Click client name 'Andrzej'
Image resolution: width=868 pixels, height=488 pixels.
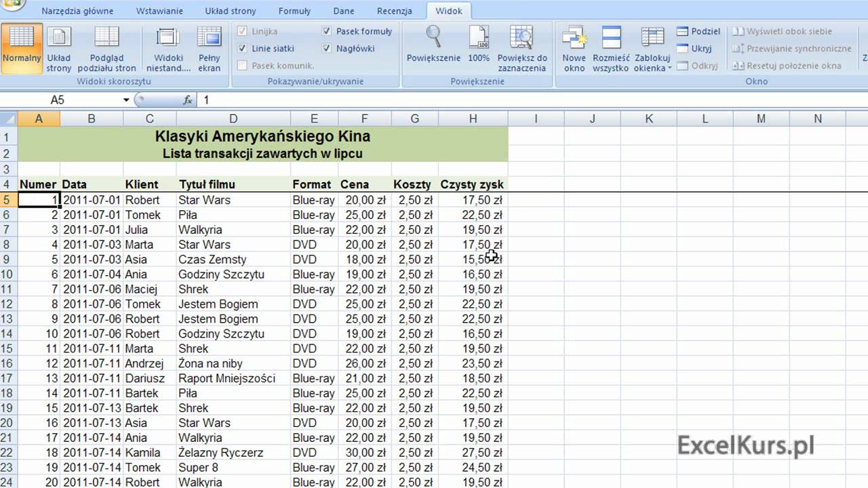click(149, 364)
